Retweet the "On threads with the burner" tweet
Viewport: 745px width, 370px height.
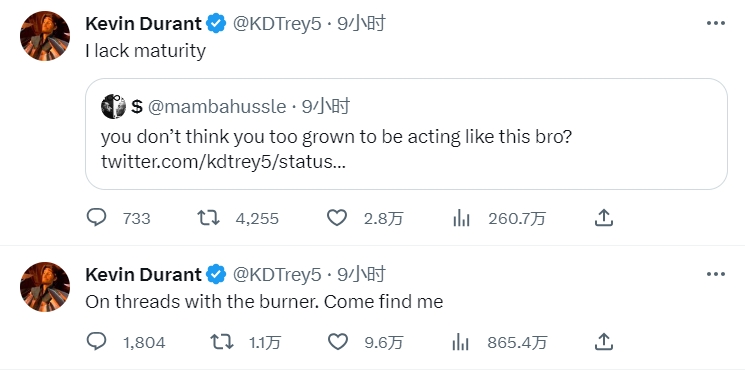222,342
